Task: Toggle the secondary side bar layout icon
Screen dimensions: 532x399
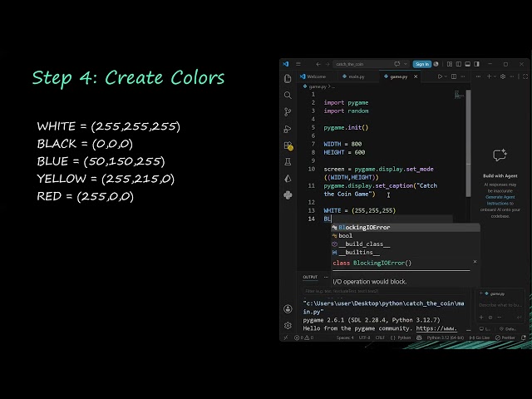Action: 476,64
